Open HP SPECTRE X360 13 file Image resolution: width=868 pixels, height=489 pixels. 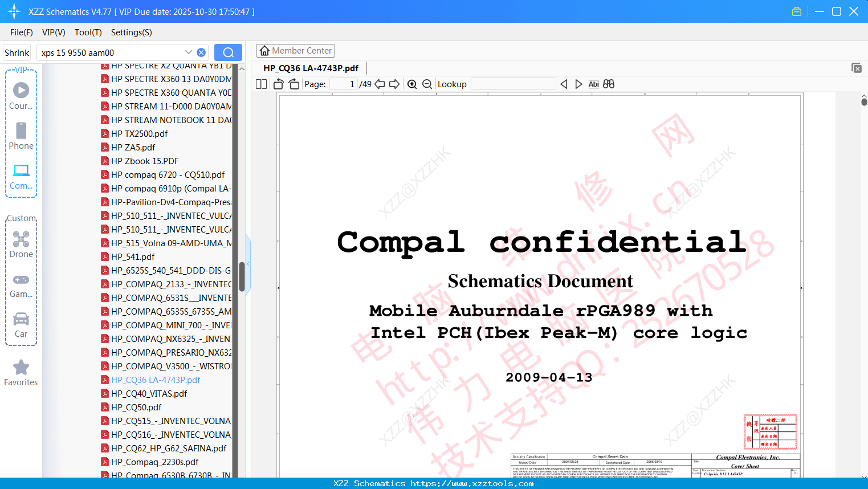166,79
